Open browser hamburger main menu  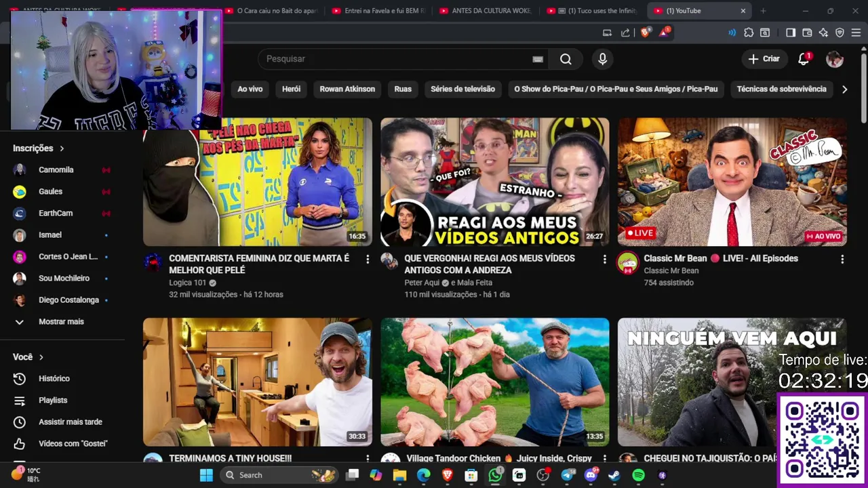pyautogui.click(x=856, y=33)
